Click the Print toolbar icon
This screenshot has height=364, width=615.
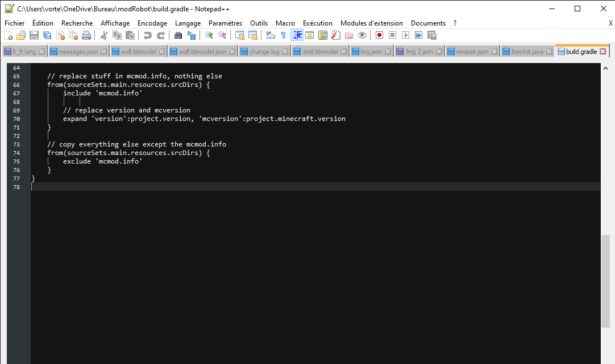[86, 35]
